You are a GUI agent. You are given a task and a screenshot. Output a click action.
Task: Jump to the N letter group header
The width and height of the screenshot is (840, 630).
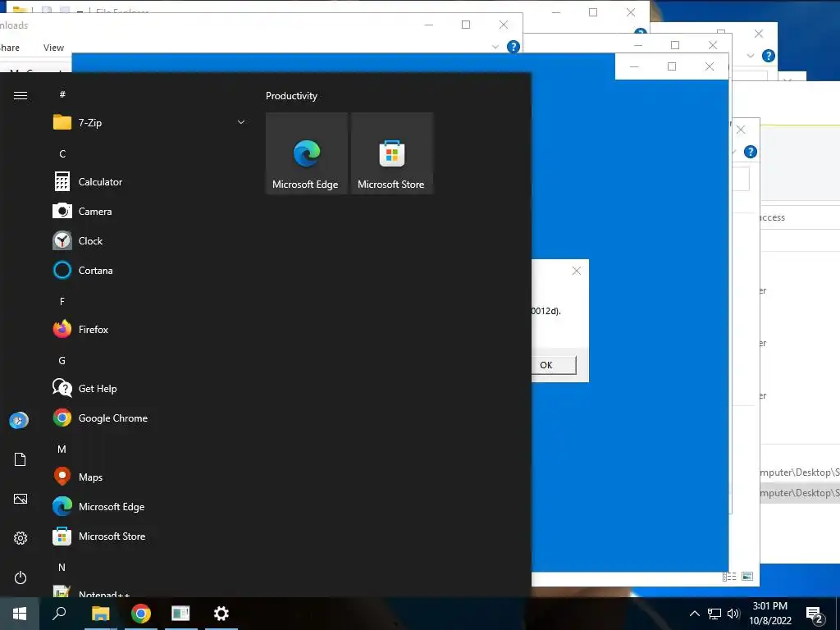tap(62, 568)
